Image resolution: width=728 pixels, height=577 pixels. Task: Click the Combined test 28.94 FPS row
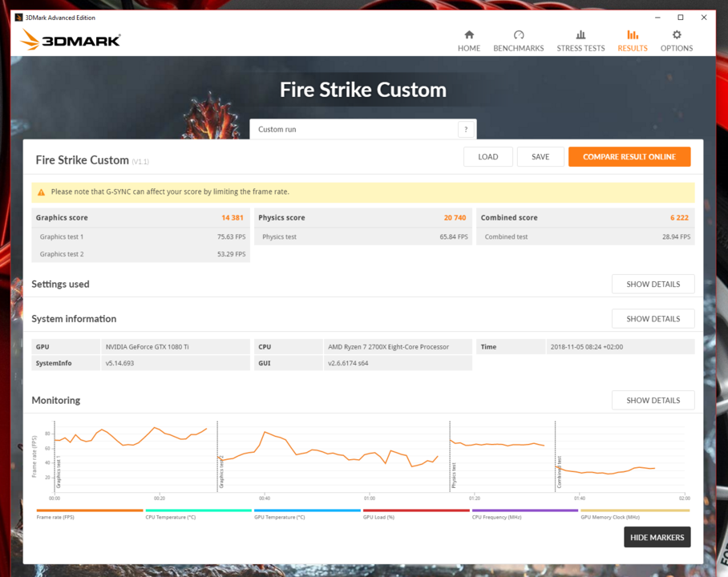coord(585,236)
